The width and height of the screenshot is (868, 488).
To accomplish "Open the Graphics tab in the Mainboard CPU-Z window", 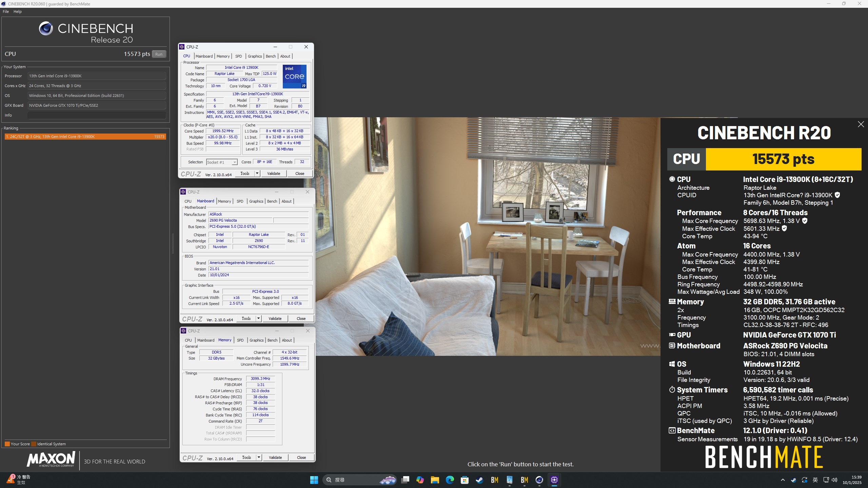I will tap(256, 201).
